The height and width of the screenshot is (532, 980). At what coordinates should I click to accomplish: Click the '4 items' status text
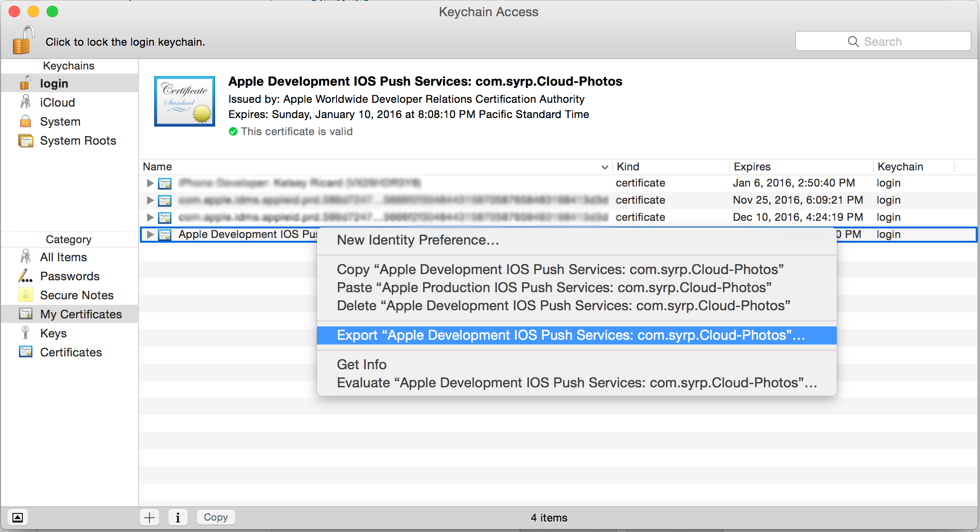point(549,518)
